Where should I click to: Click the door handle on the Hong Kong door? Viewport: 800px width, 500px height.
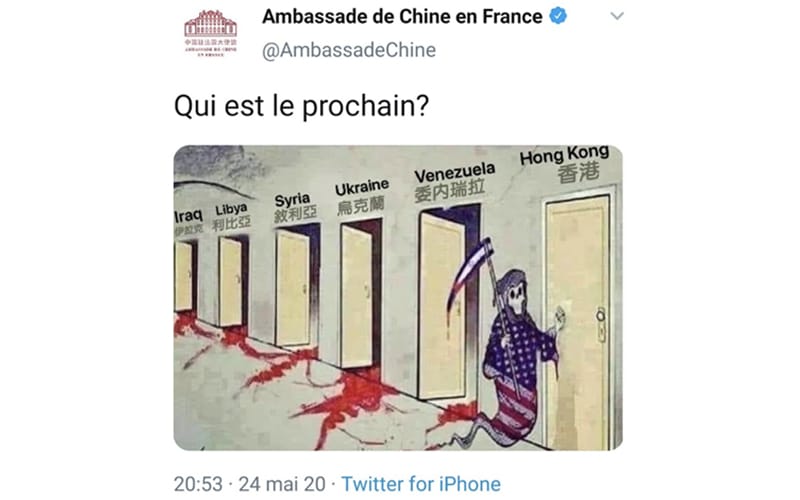coord(601,323)
